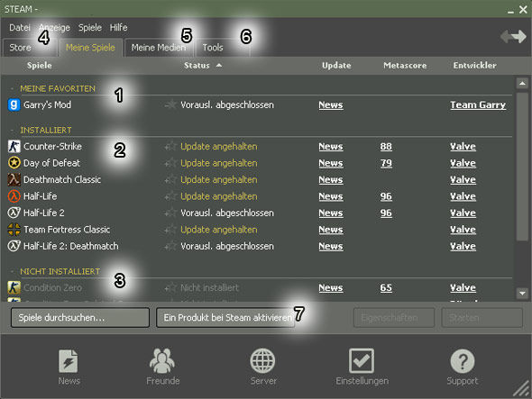Open the Datei menu
The image size is (532, 399).
pyautogui.click(x=20, y=27)
